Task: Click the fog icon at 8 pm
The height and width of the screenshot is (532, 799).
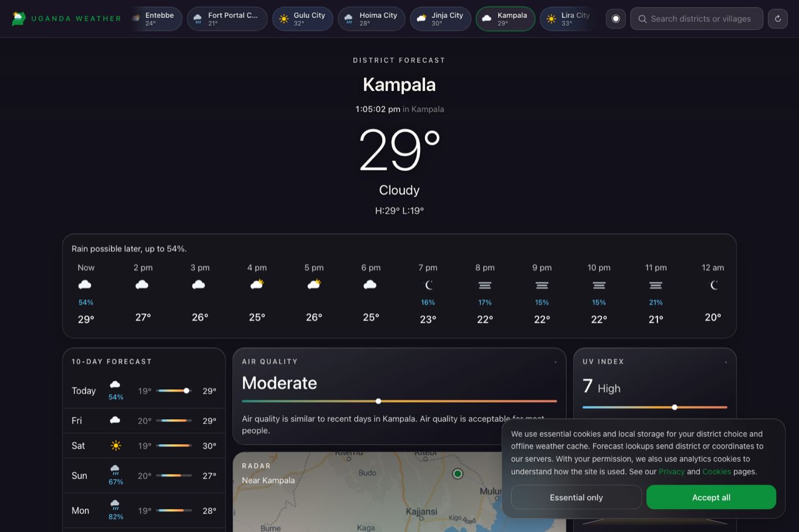Action: (485, 285)
